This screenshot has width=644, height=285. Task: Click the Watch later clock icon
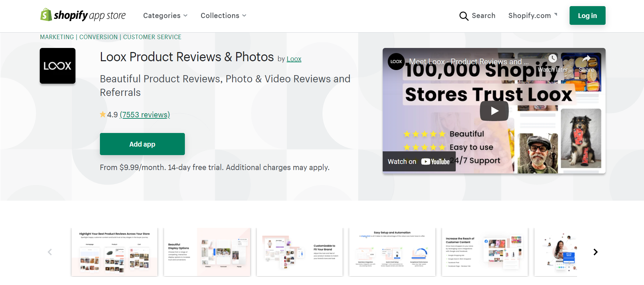click(553, 58)
